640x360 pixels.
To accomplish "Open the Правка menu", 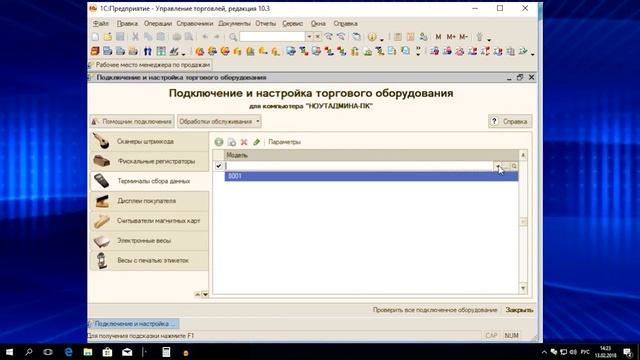I will [x=127, y=24].
